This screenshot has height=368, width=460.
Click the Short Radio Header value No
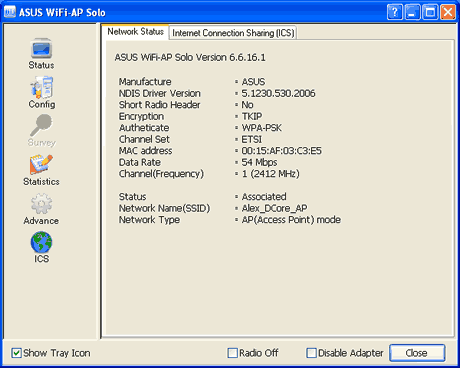247,105
